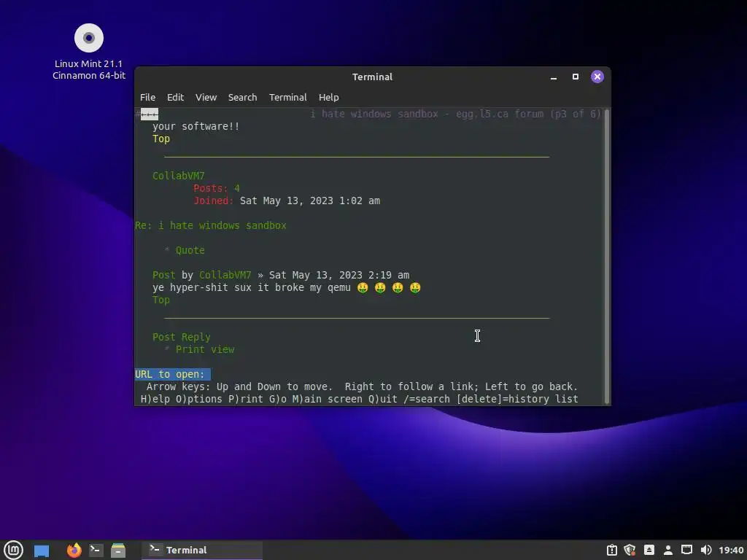Click the 'URL to open:' prompt field

coord(172,374)
